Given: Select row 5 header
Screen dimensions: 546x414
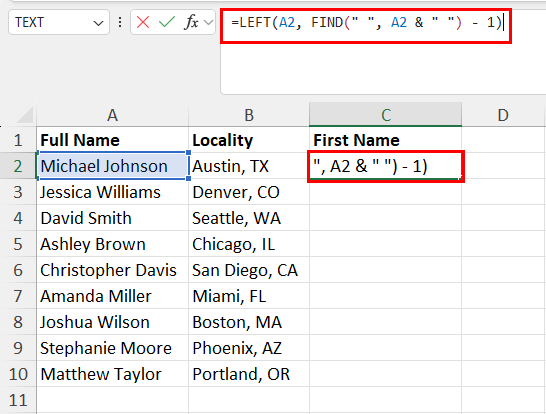Looking at the screenshot, I should [x=18, y=244].
